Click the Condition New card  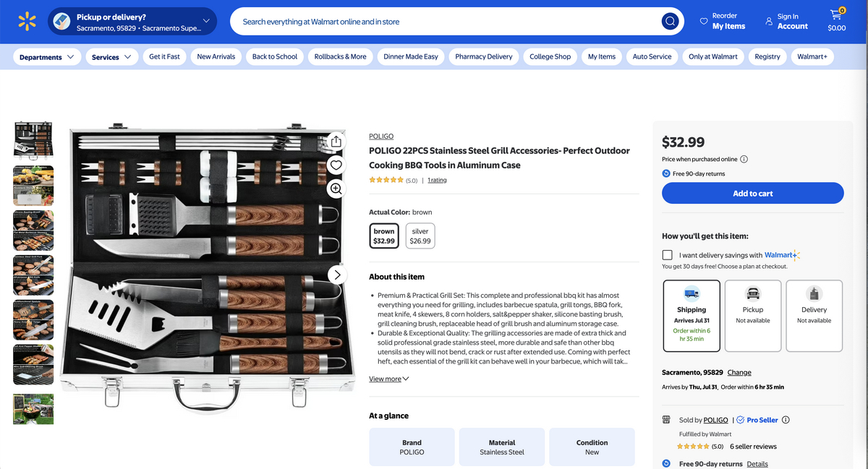pyautogui.click(x=592, y=447)
